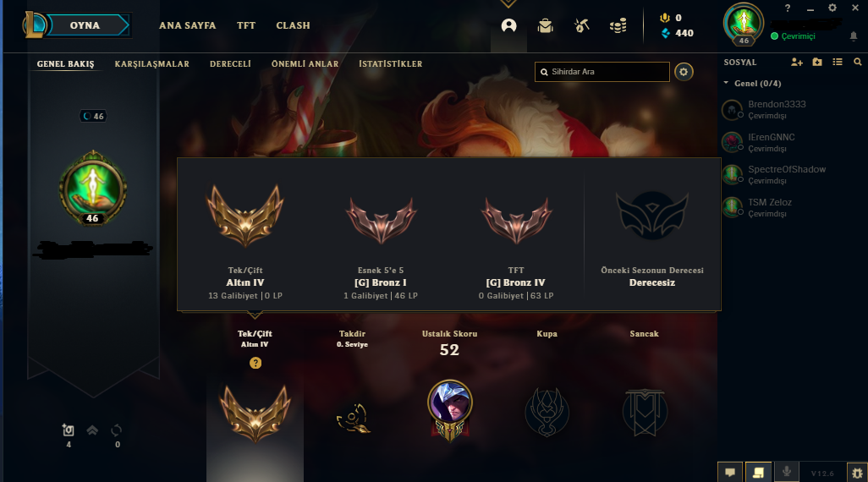
Task: Open the profile icon in top navigation
Action: (508, 25)
